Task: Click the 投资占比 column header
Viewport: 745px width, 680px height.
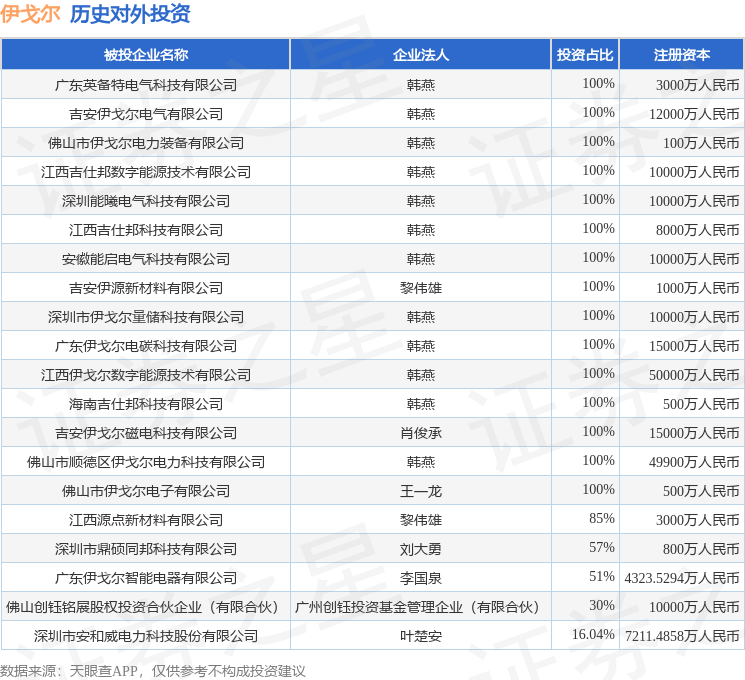Action: click(x=585, y=55)
